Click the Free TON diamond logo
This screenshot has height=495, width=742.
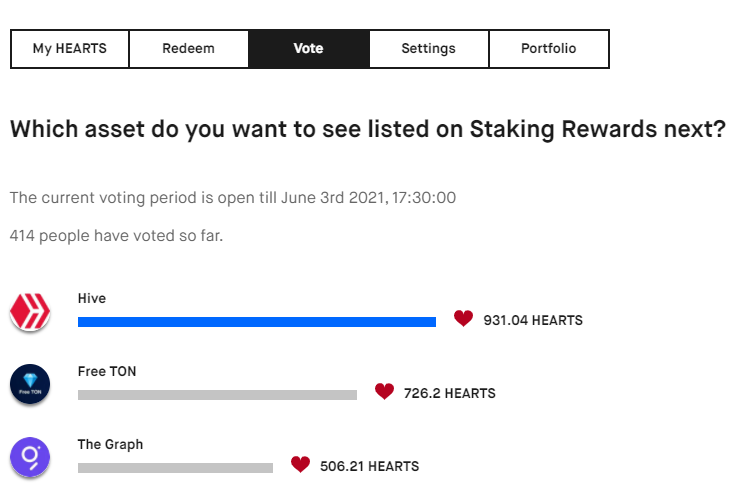[x=30, y=384]
